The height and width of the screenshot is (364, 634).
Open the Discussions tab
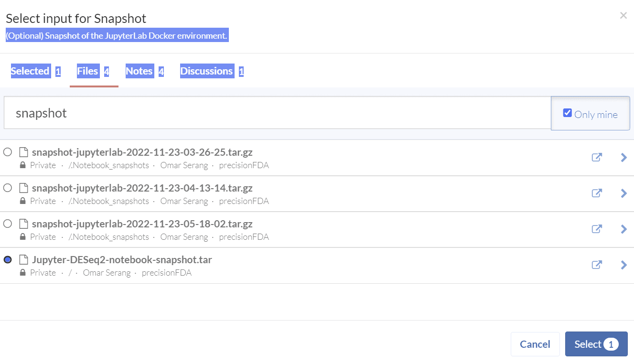206,71
